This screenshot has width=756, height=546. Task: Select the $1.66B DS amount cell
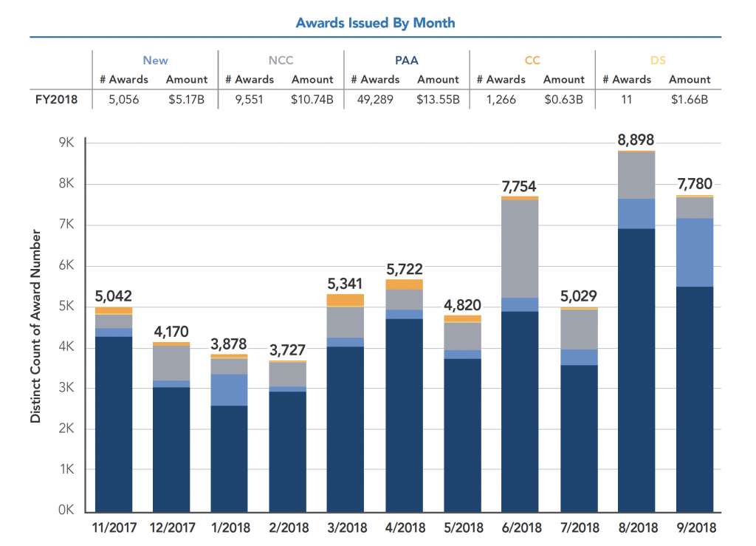pos(690,99)
